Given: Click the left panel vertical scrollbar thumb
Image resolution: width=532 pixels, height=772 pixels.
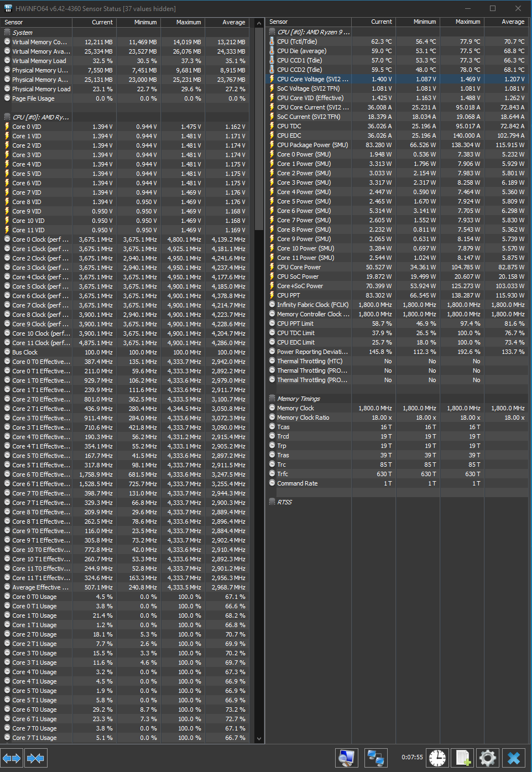Looking at the screenshot, I should (259, 129).
